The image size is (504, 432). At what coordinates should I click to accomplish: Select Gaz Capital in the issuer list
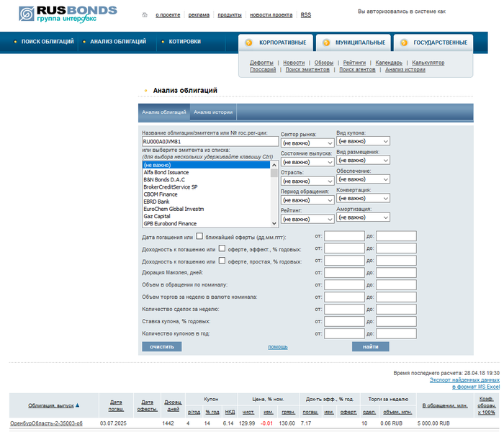click(x=157, y=216)
